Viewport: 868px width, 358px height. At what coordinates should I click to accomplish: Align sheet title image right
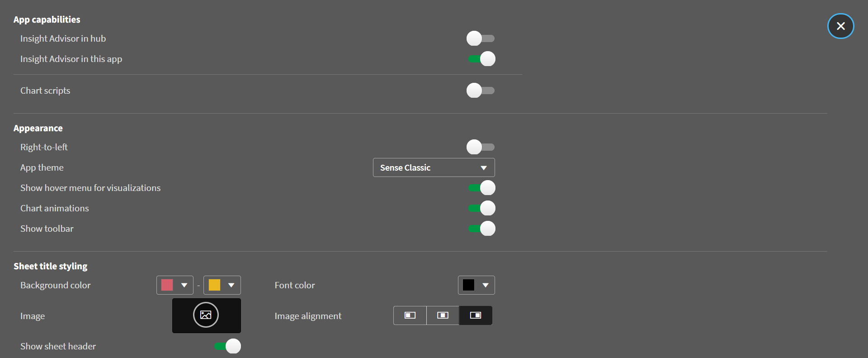pos(476,315)
